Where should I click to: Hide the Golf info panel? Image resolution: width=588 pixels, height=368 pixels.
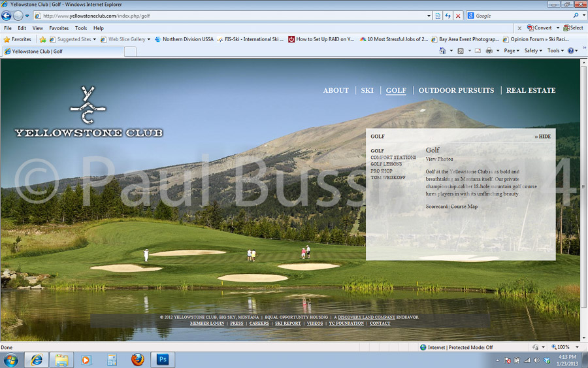pyautogui.click(x=543, y=137)
